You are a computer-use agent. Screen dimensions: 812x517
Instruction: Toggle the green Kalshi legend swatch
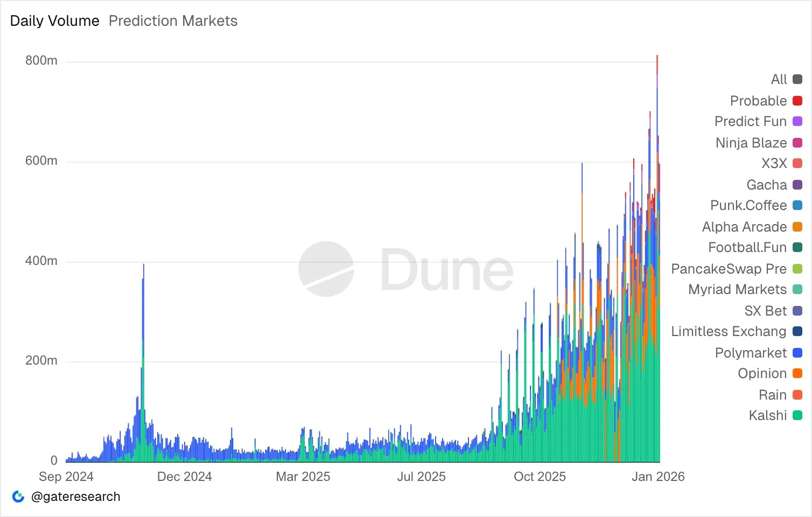pyautogui.click(x=797, y=416)
